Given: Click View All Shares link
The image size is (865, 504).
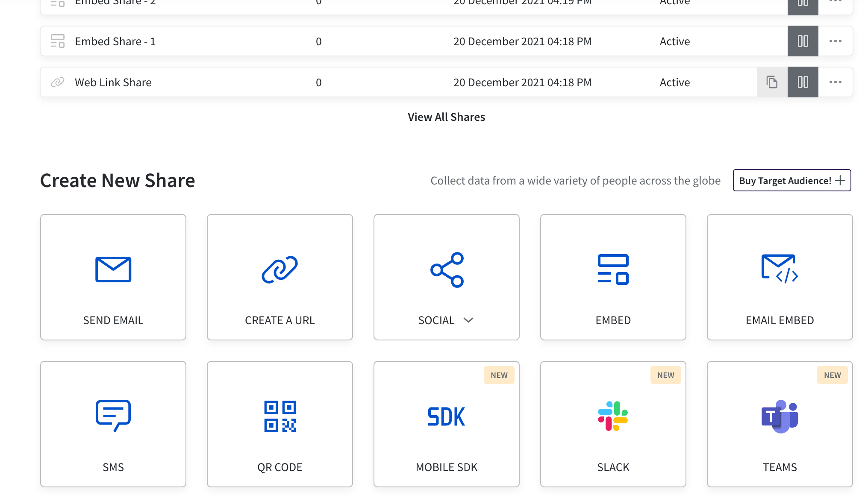Looking at the screenshot, I should tap(446, 117).
